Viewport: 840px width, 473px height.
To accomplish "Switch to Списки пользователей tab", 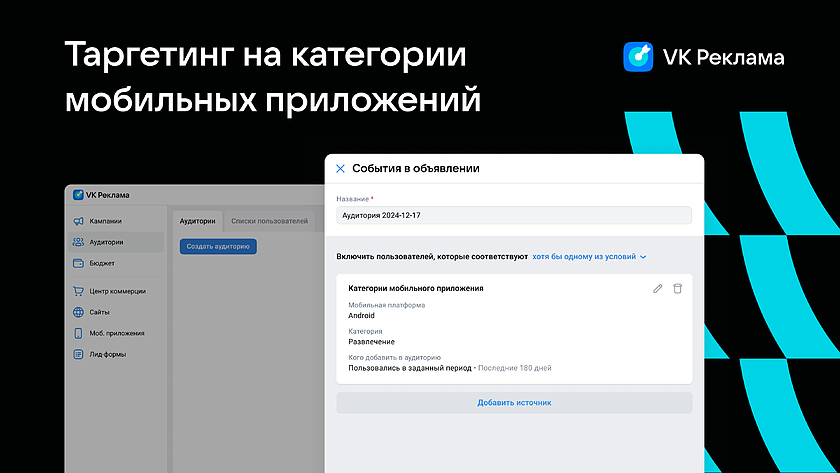I will tap(269, 221).
